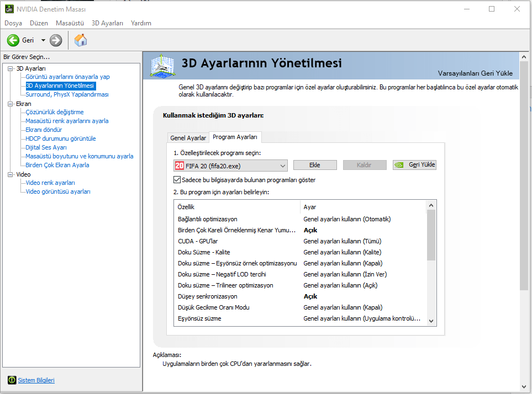This screenshot has width=532, height=394.
Task: Select 3D Ayarlarının Yönetilmesi in tree
Action: coord(60,86)
